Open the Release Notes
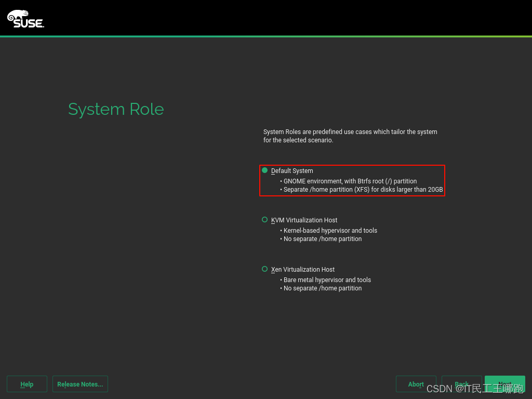The width and height of the screenshot is (532, 399). click(x=80, y=384)
